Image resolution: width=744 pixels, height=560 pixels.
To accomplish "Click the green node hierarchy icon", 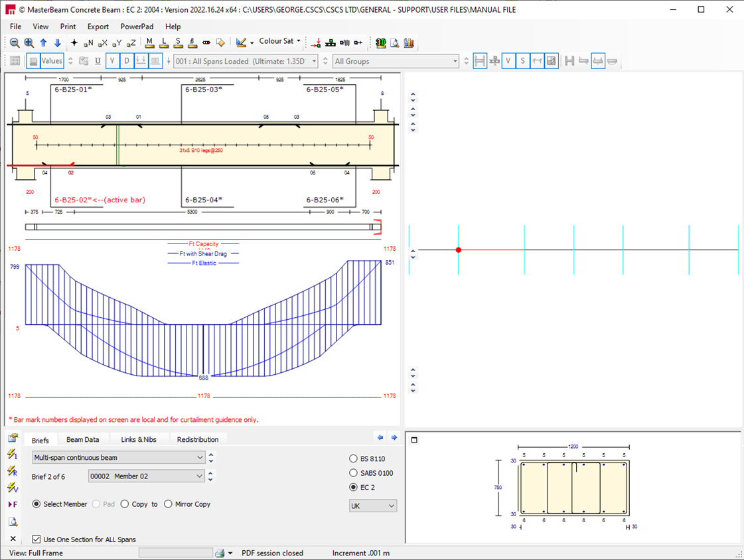I will coord(331,42).
